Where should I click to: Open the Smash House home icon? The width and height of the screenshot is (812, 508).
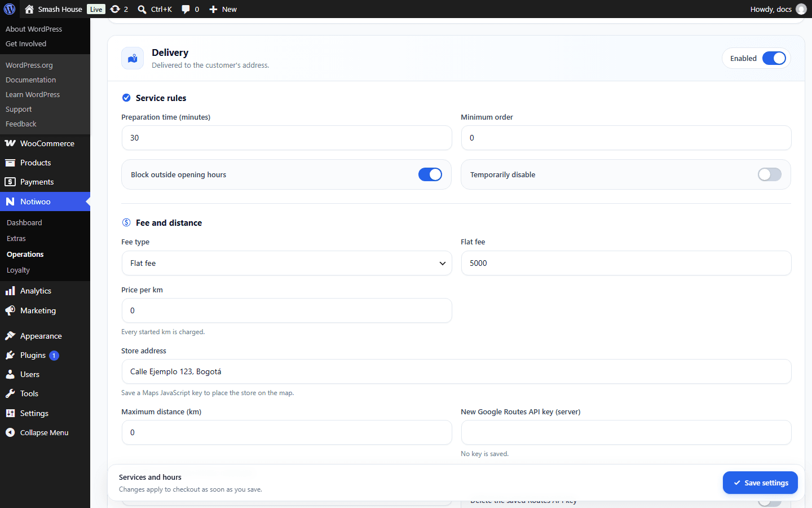(29, 9)
